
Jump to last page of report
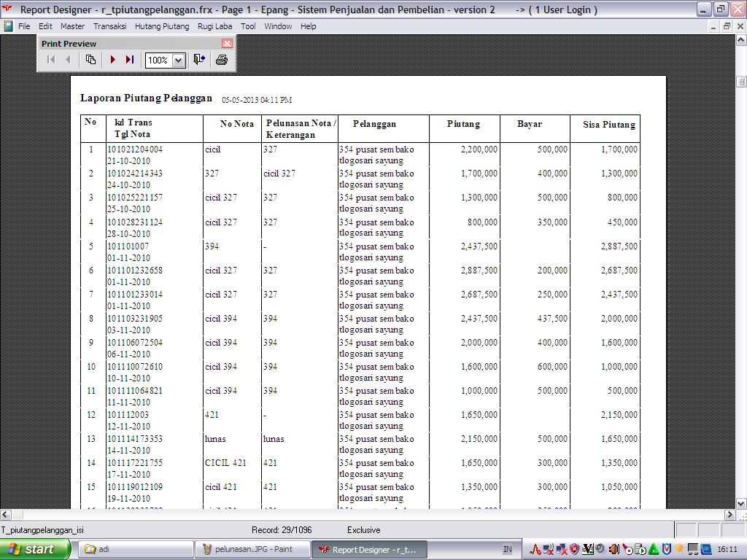(130, 60)
